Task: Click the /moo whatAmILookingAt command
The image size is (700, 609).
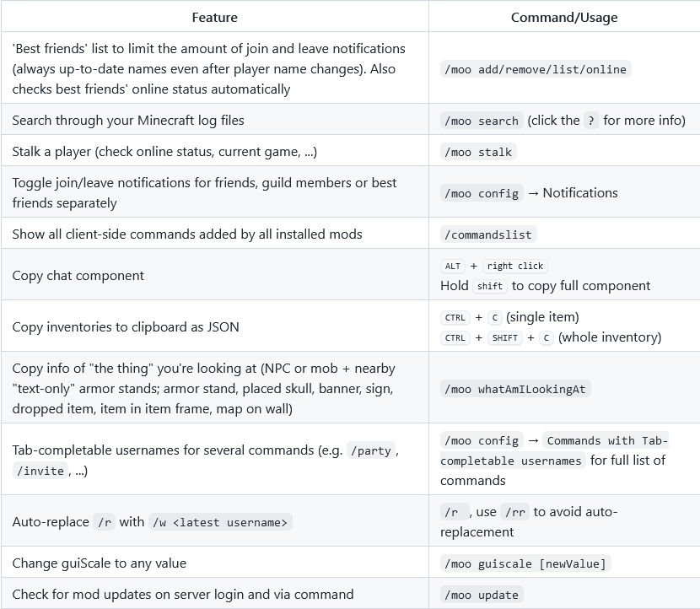Action: click(515, 389)
